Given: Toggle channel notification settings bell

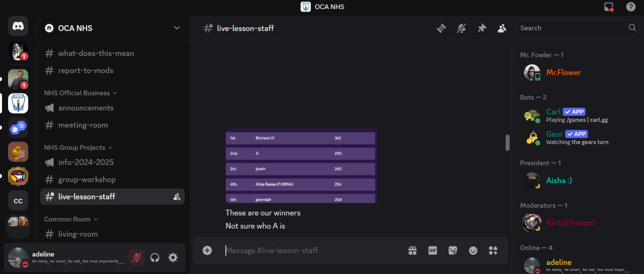Looking at the screenshot, I should click(461, 28).
